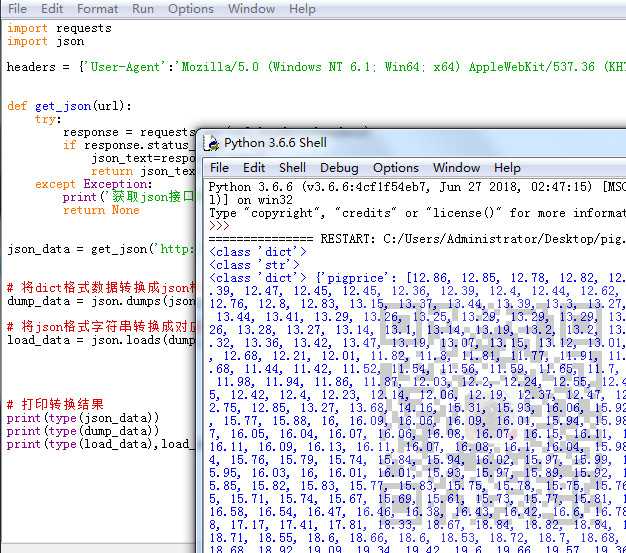The image size is (626, 553).
Task: Open Shell menu in Python Shell
Action: point(292,168)
